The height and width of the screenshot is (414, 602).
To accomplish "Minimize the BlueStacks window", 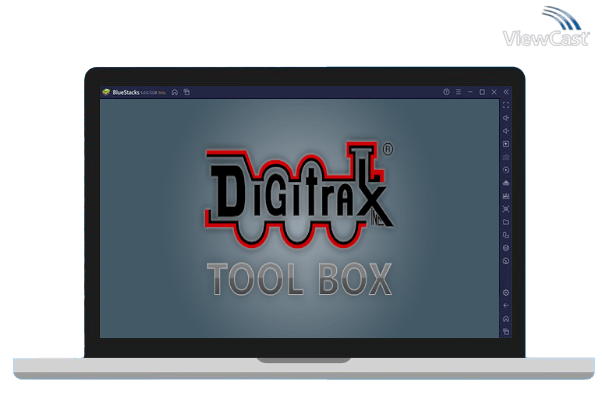I will pos(470,92).
